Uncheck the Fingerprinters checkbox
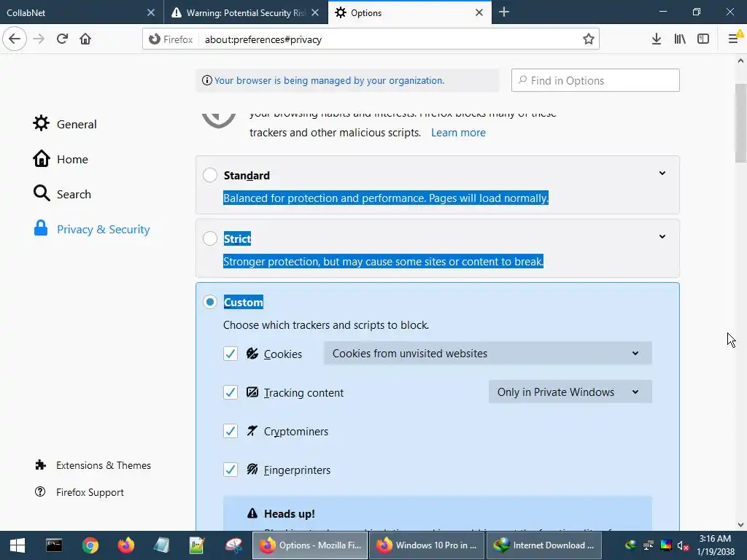Viewport: 747px width, 560px height. click(231, 470)
